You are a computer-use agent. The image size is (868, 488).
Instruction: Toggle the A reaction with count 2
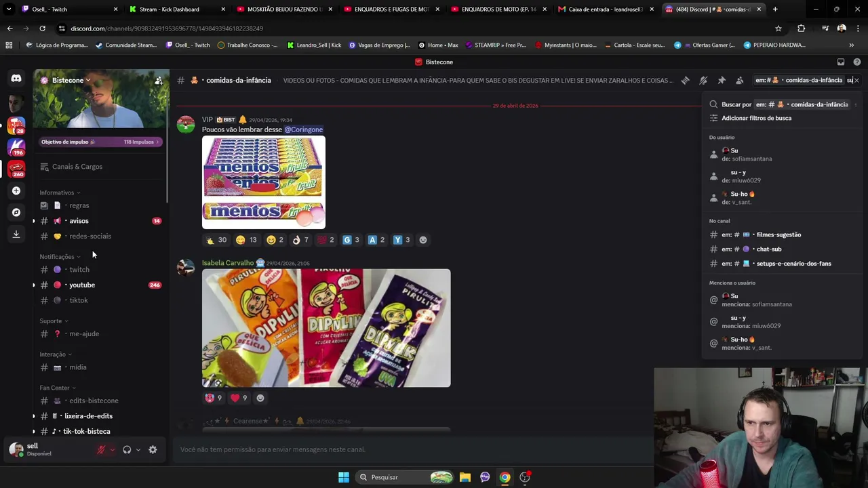coord(376,240)
